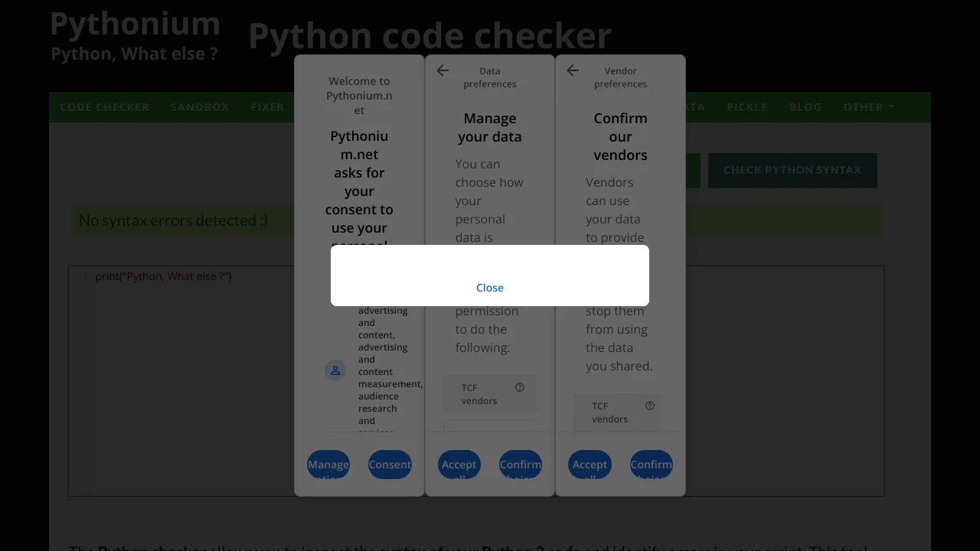The width and height of the screenshot is (980, 551).
Task: Open the Fixer menu item
Action: point(267,107)
